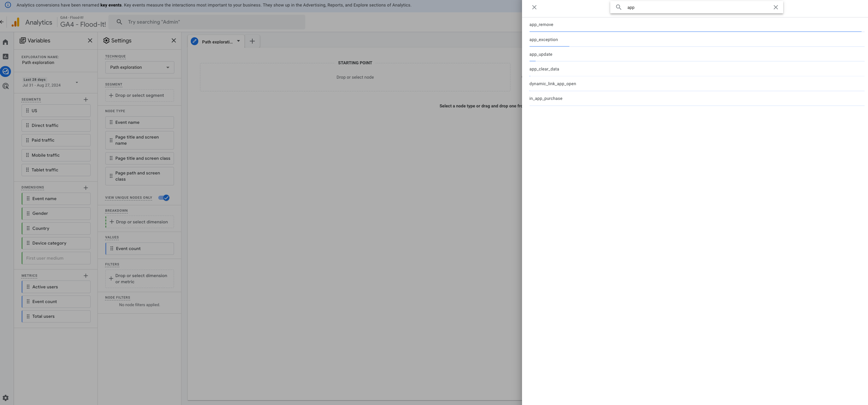This screenshot has height=405, width=868.
Task: Add a new exploration tab
Action: [252, 41]
